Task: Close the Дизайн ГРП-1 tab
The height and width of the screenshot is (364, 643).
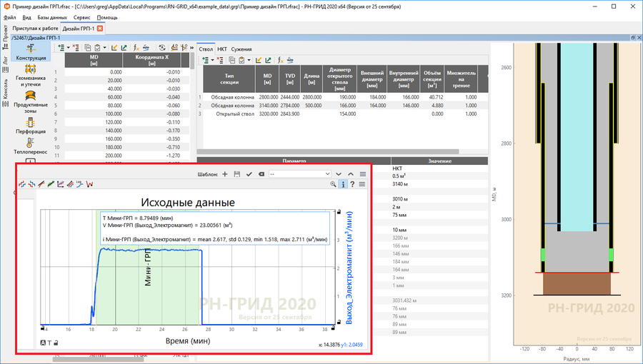Action: tap(99, 29)
